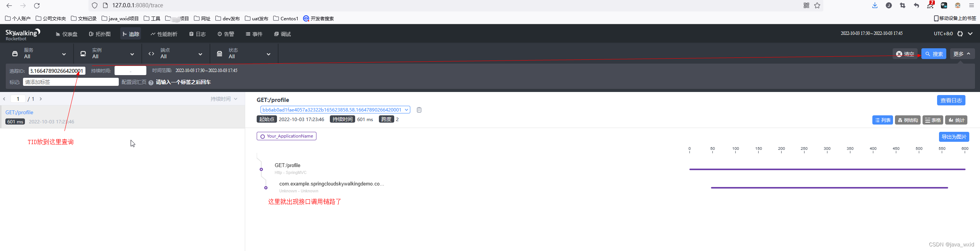
Task: Open the Centos1 bookmark folder
Action: [x=286, y=18]
